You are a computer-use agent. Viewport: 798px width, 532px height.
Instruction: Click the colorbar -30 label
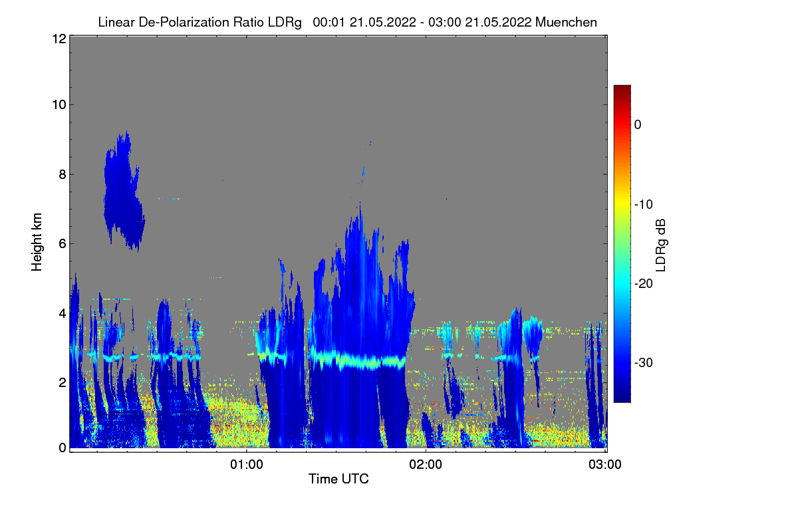(x=643, y=362)
